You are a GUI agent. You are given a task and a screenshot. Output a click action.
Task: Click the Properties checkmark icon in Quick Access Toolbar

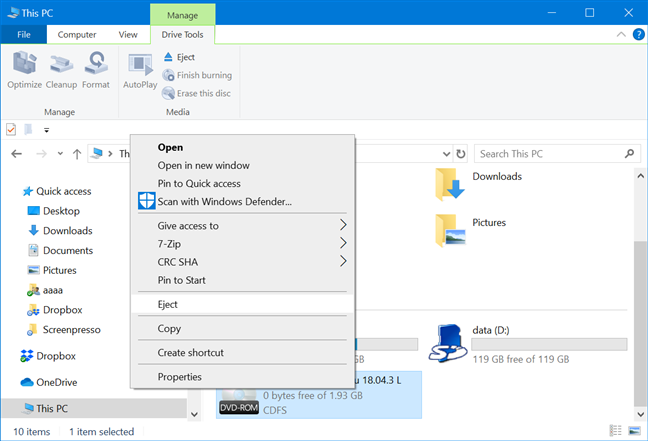tap(11, 130)
